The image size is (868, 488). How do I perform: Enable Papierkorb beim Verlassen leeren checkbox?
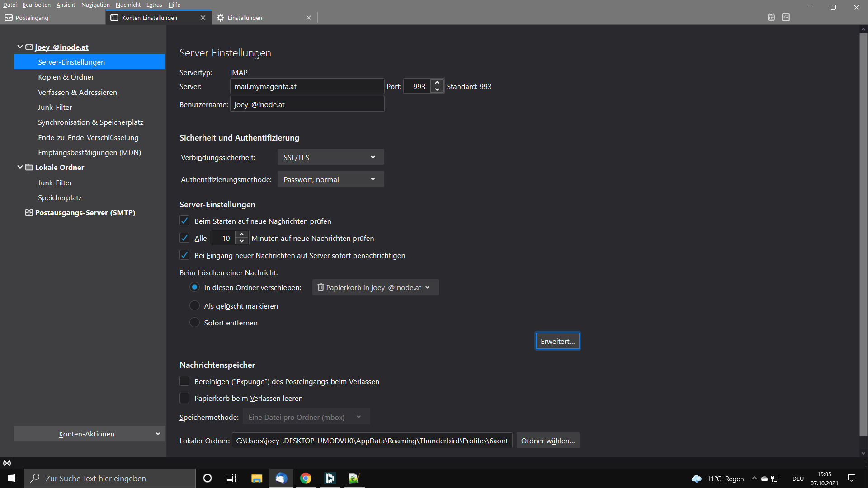tap(184, 398)
